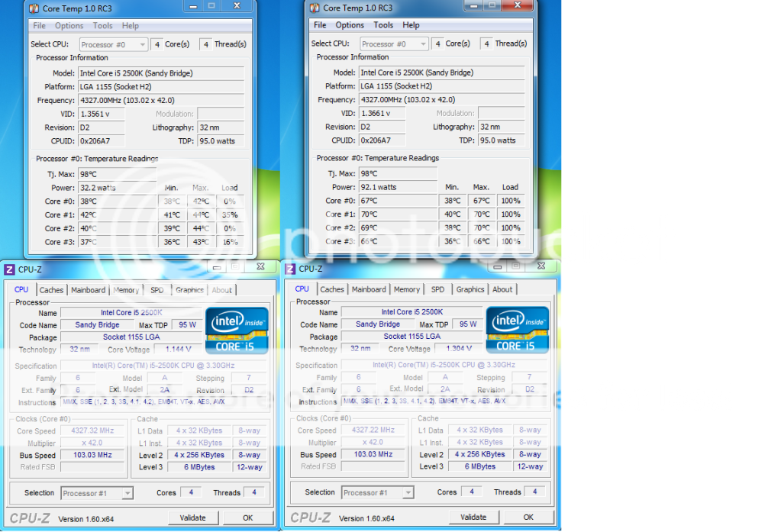
Task: Click Core Temp icon in the 32.2 watts window
Action: click(35, 8)
